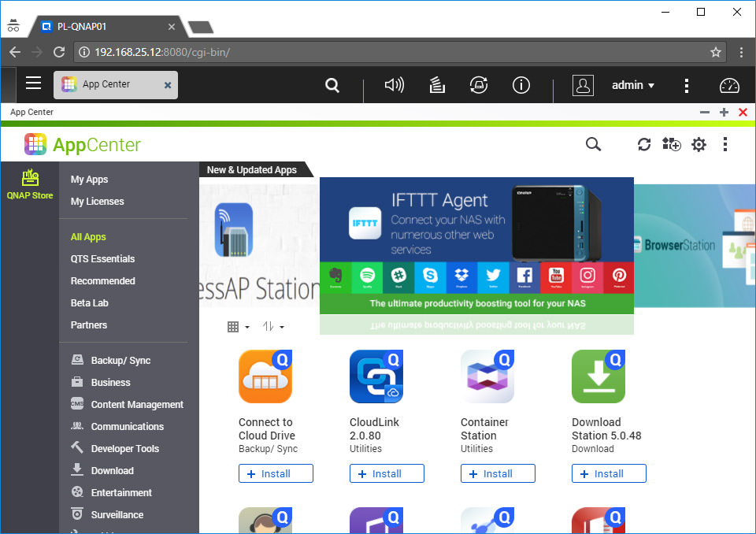Screen dimensions: 756x534
Task: Open Backup/ Sync category
Action: [111, 361]
